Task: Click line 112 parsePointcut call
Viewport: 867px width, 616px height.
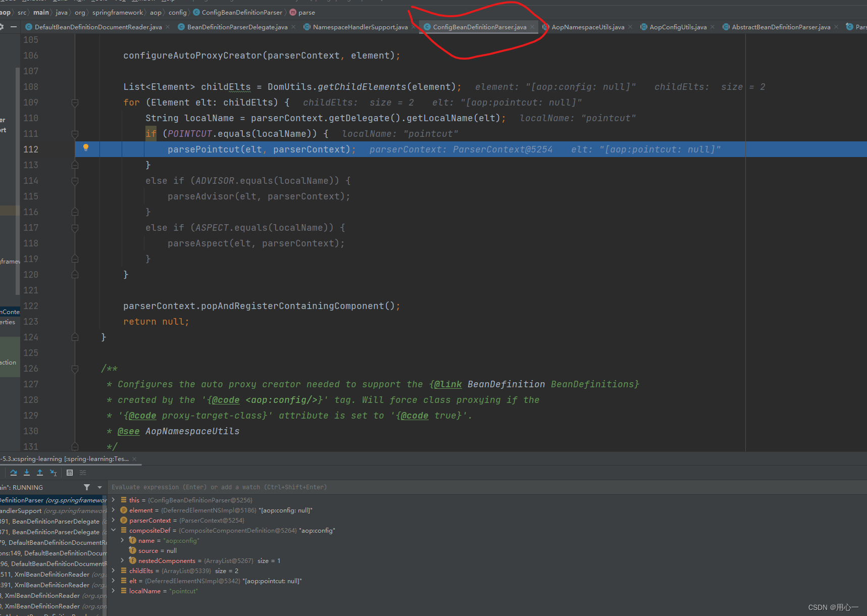Action: tap(262, 149)
